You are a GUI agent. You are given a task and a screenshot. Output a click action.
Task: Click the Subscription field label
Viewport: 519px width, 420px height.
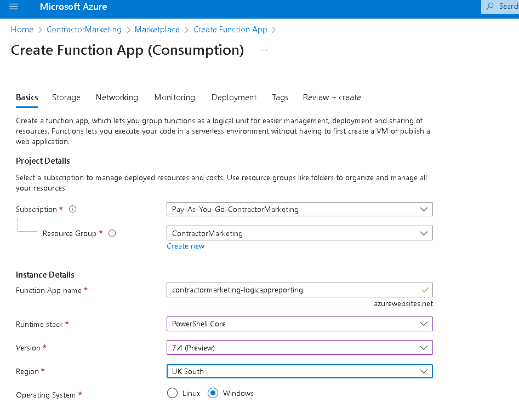[x=36, y=209]
